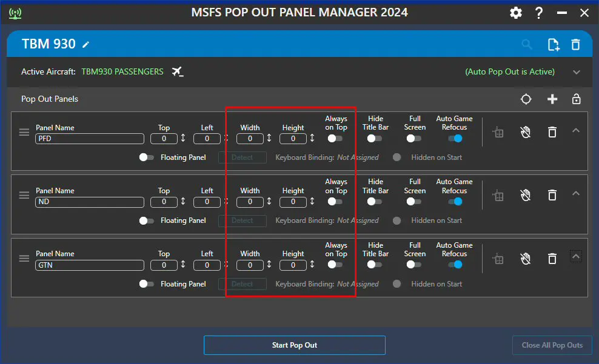Click the move-and-resize icon for PFD panel
The width and height of the screenshot is (599, 364).
tap(498, 133)
